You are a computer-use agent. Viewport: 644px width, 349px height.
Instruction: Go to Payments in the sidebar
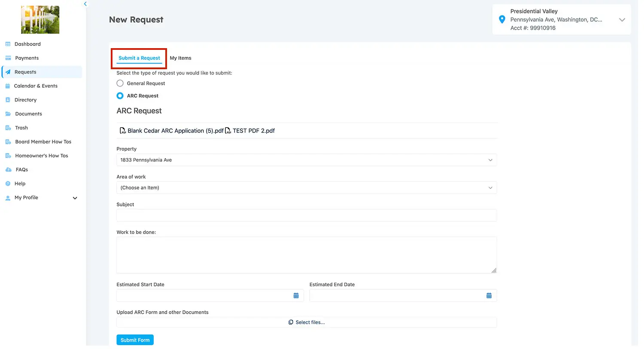(27, 58)
